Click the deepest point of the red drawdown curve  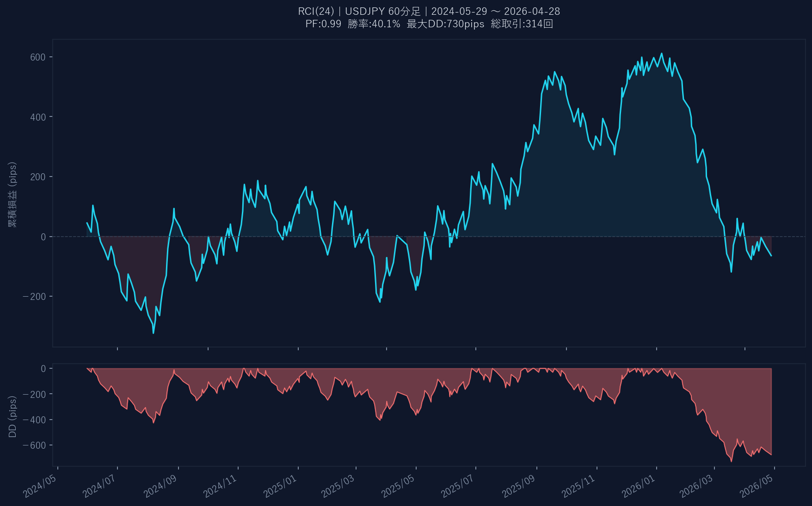click(731, 461)
